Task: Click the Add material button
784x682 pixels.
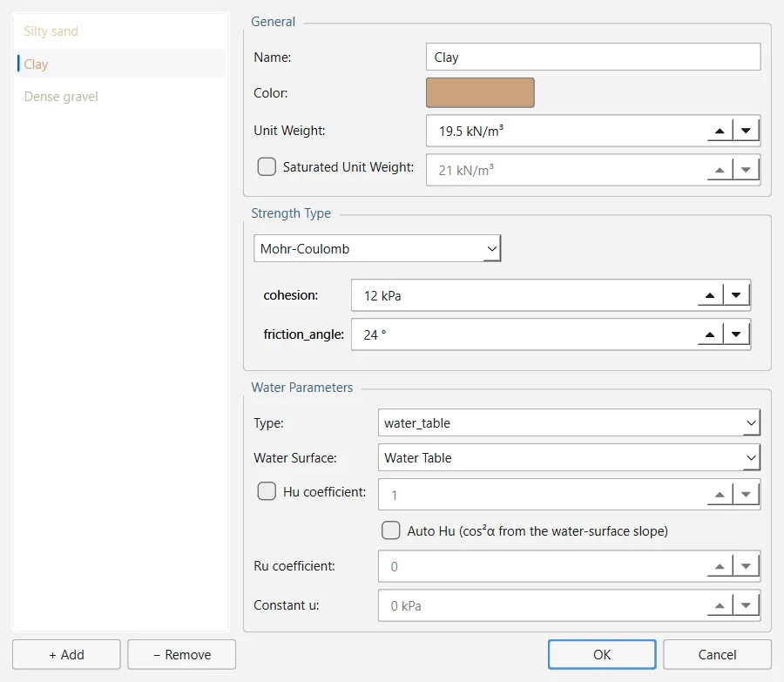Action: 66,654
